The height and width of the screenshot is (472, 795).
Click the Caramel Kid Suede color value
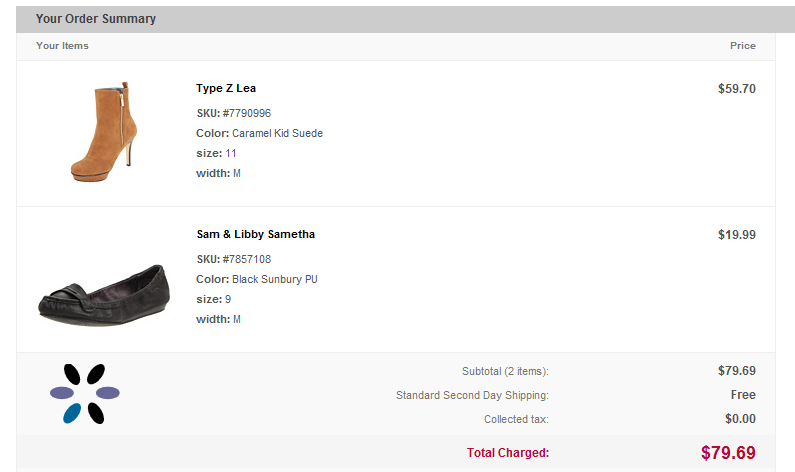click(x=277, y=133)
